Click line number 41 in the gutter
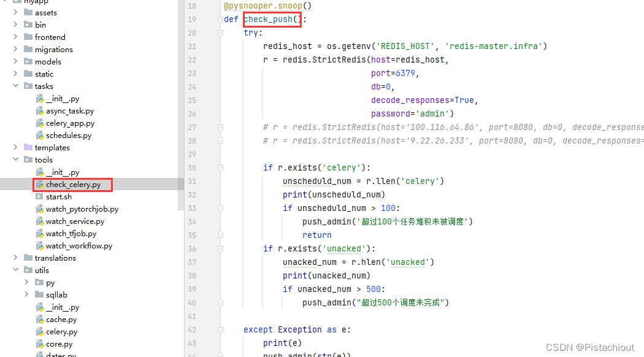This screenshot has width=644, height=357. (192, 316)
